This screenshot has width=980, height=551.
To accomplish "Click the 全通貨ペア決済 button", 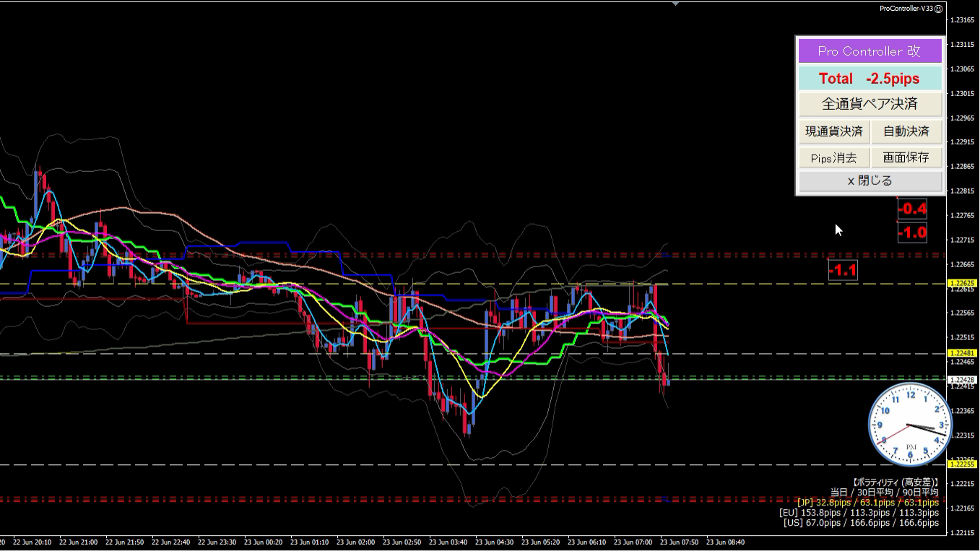I will (x=870, y=104).
